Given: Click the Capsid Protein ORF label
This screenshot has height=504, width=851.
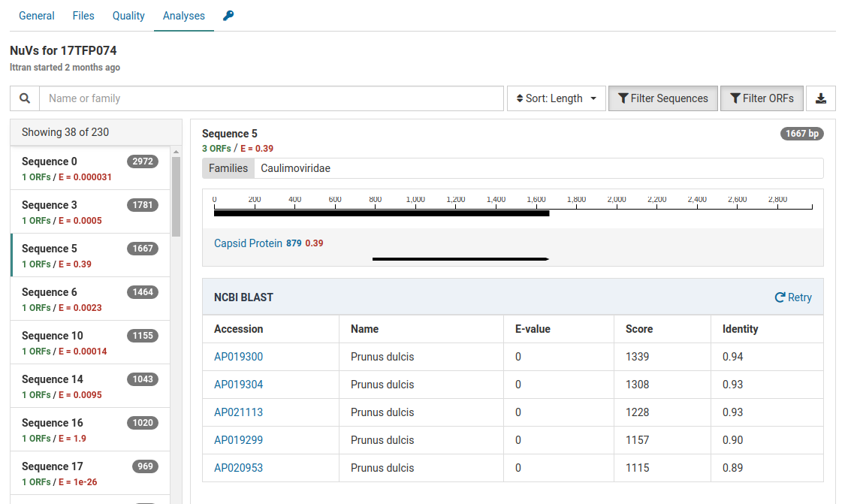Looking at the screenshot, I should pos(248,243).
